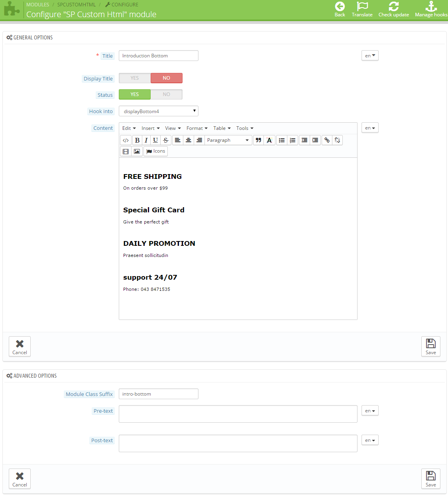Screen dimensions: 448x496
Task: Increase indent in editor
Action: pyautogui.click(x=315, y=140)
